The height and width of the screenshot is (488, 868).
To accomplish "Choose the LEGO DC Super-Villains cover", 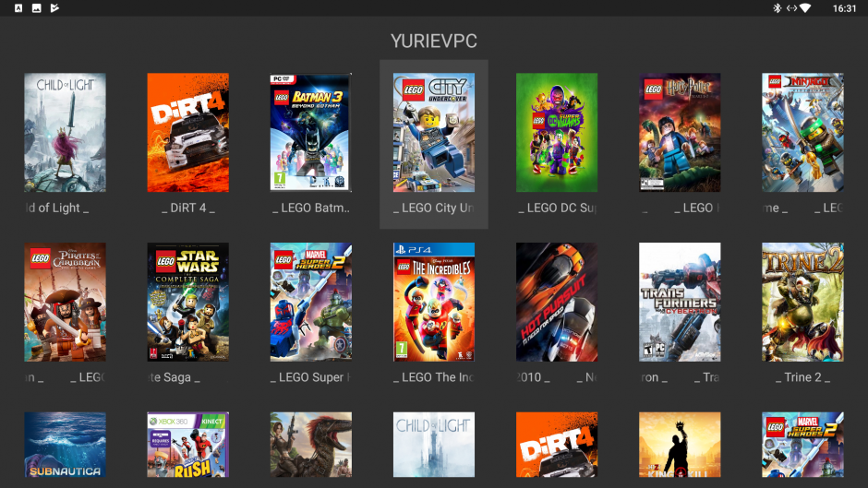I will point(556,133).
